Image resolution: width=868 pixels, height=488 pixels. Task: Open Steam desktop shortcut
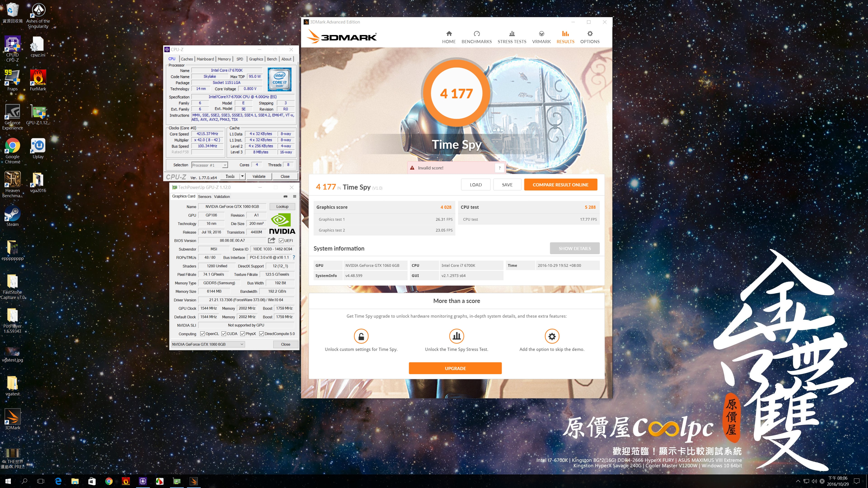coord(12,216)
